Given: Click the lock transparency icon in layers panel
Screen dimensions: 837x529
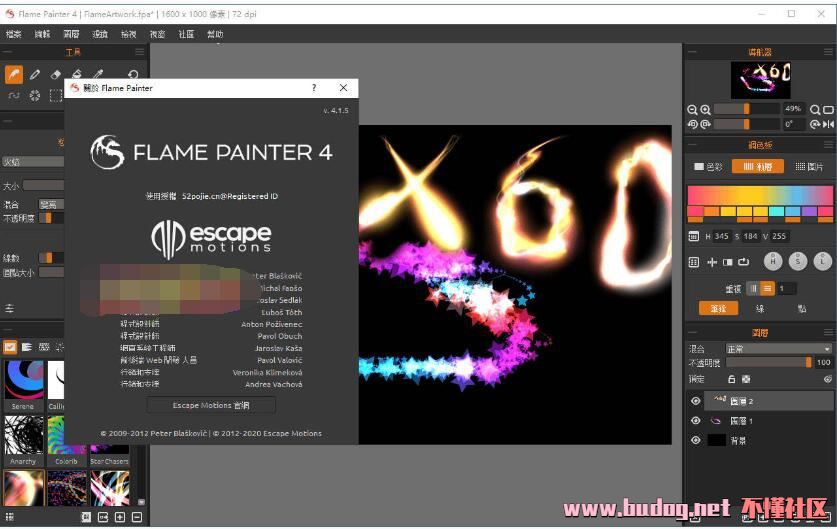Looking at the screenshot, I should (746, 379).
